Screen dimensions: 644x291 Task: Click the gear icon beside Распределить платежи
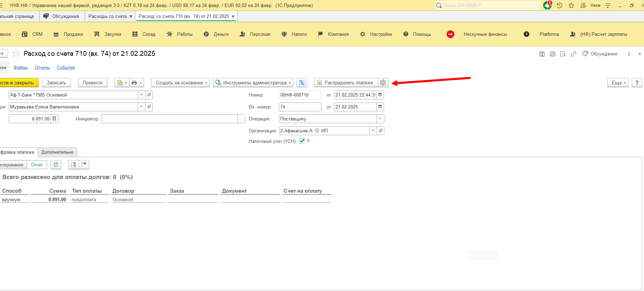[x=383, y=82]
